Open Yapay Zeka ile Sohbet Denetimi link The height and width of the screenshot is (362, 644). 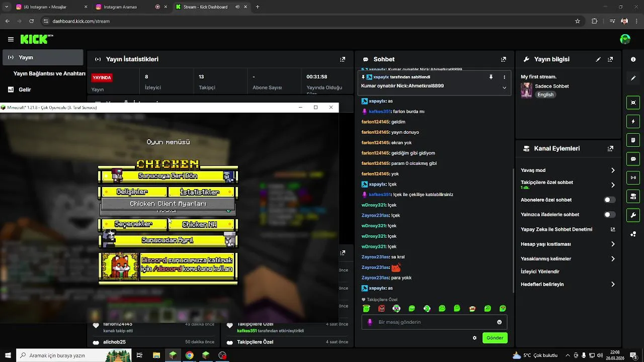click(568, 229)
